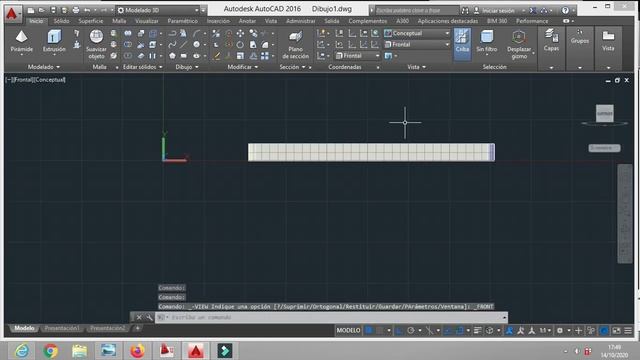The width and height of the screenshot is (640, 360).
Task: Click the Circle tool in Dibujo panel
Action: (196, 44)
